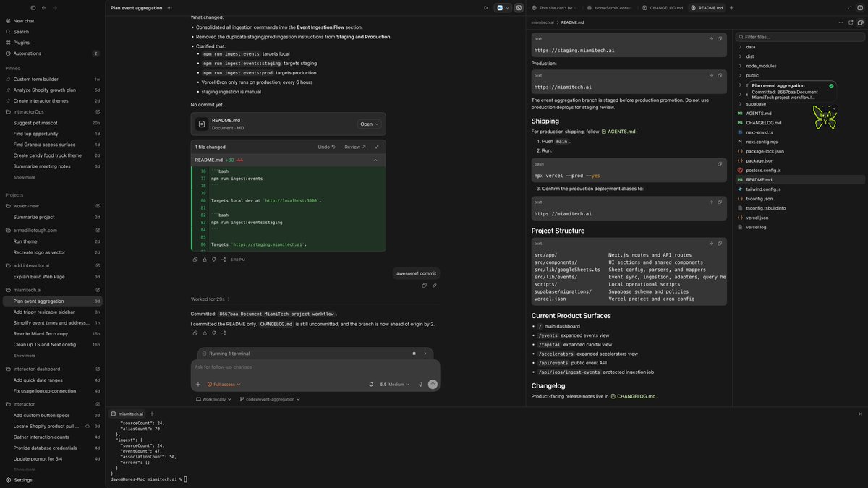Viewport: 868px width, 488px height.
Task: Close the terminal panel with X
Action: point(860,414)
